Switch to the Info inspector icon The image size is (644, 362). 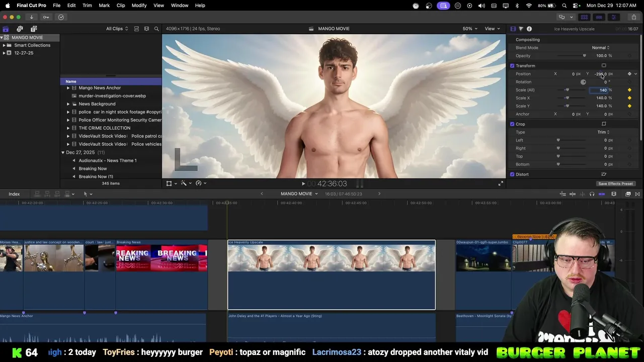[x=529, y=29]
